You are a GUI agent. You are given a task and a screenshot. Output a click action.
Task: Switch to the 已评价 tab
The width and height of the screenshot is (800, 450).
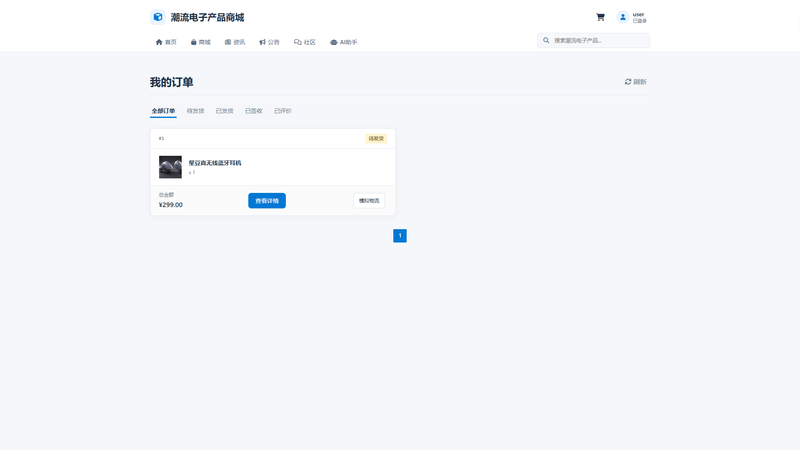point(283,111)
